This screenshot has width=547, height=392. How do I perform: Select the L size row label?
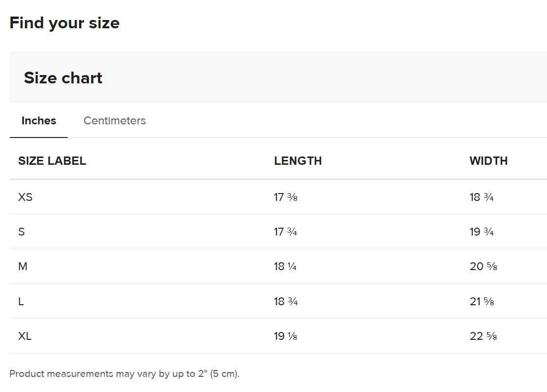[x=21, y=302]
